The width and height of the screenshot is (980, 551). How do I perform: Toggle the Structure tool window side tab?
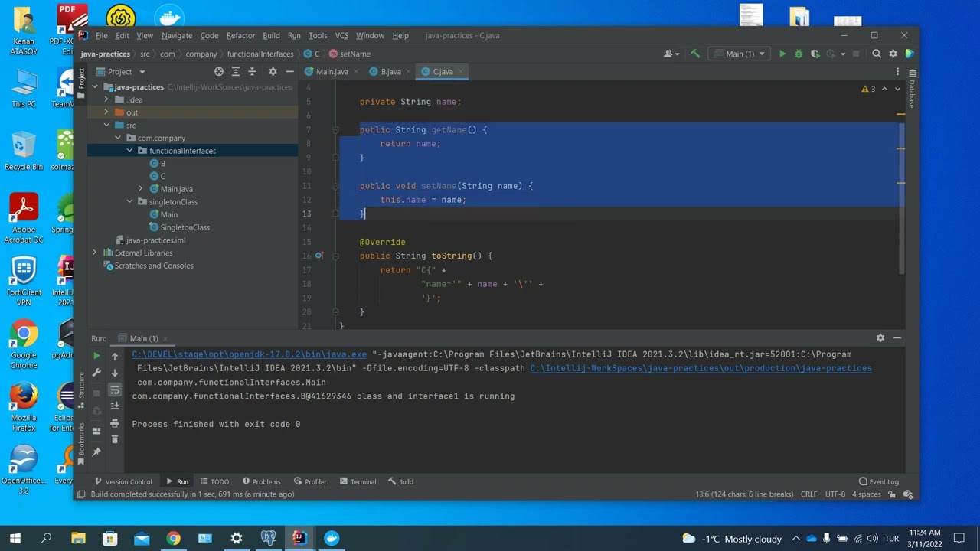coord(81,391)
